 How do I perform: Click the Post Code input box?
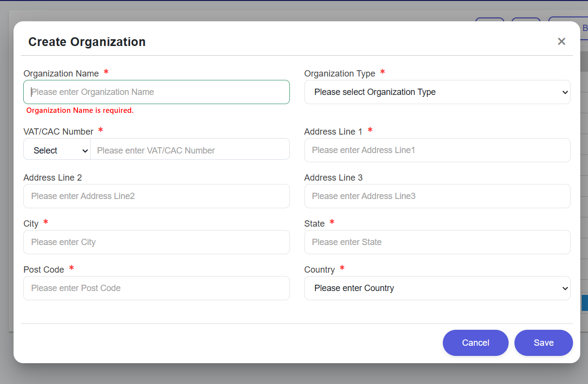[156, 288]
